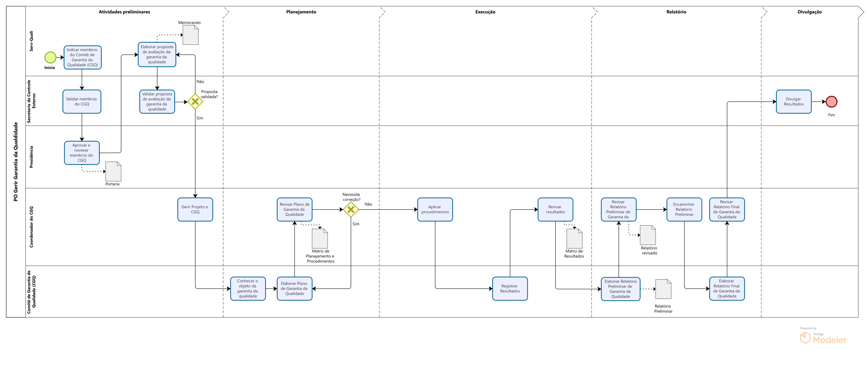Click the Planejamento phase header

click(301, 12)
